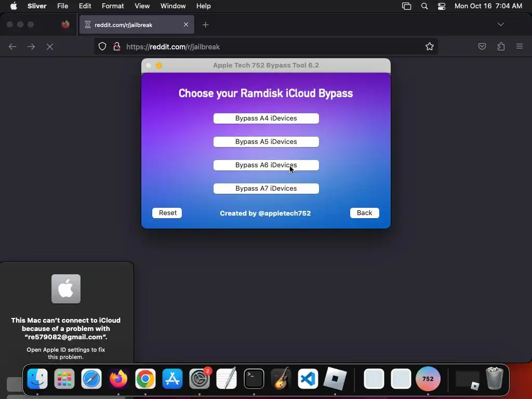Open Control Center in menu bar
This screenshot has height=399, width=532.
click(x=442, y=6)
